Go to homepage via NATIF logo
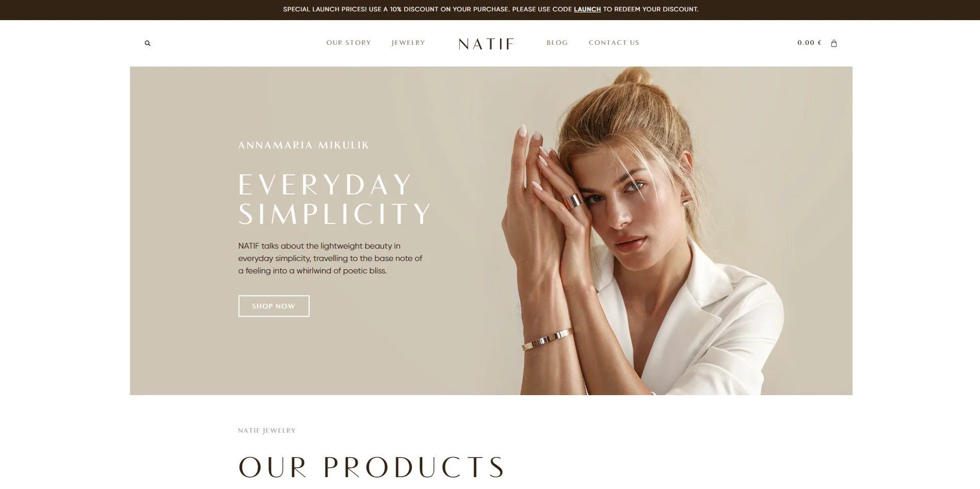The width and height of the screenshot is (980, 489). tap(486, 44)
